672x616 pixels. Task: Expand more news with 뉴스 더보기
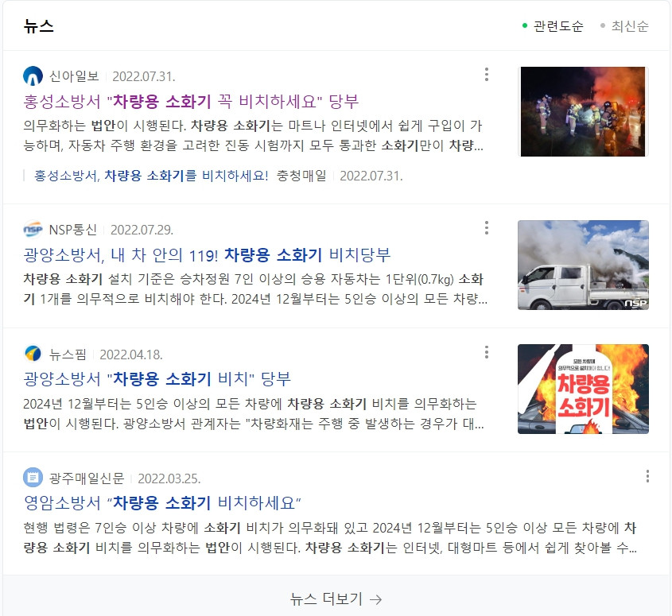(336, 599)
